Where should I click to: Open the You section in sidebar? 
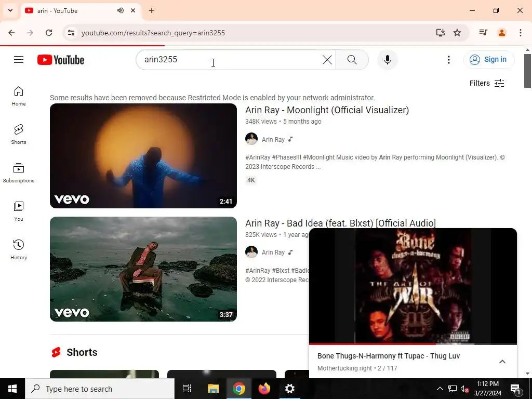point(19,211)
